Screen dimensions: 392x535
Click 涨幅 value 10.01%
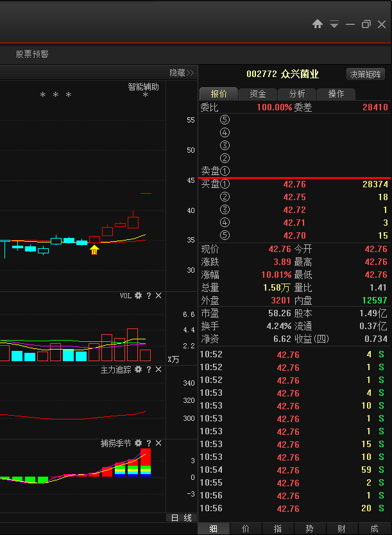tap(276, 275)
